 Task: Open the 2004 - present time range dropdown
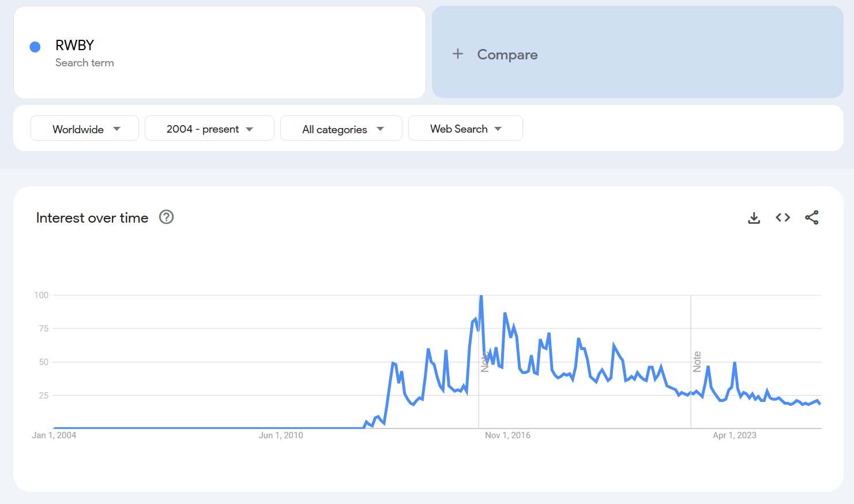tap(209, 128)
